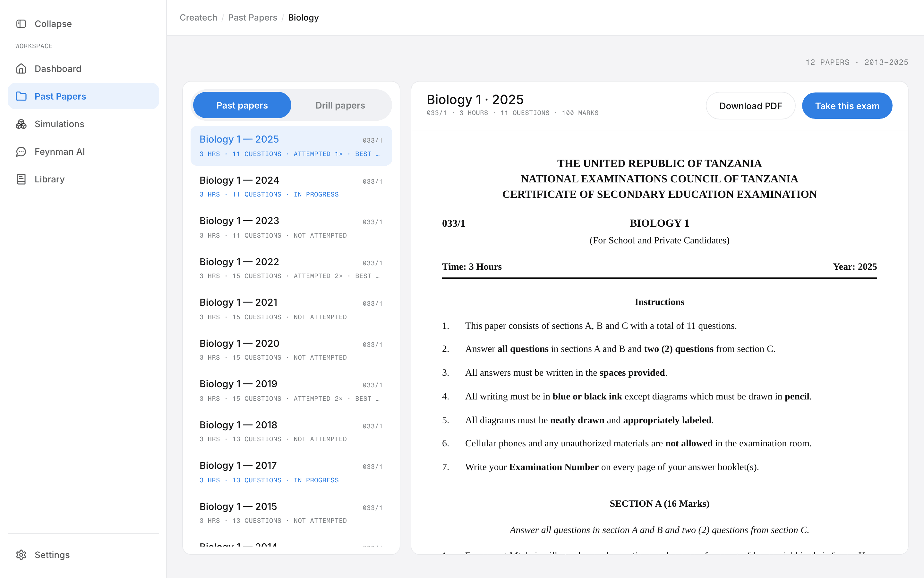Click the 12 PAPERS · 2013–2025 label

857,62
